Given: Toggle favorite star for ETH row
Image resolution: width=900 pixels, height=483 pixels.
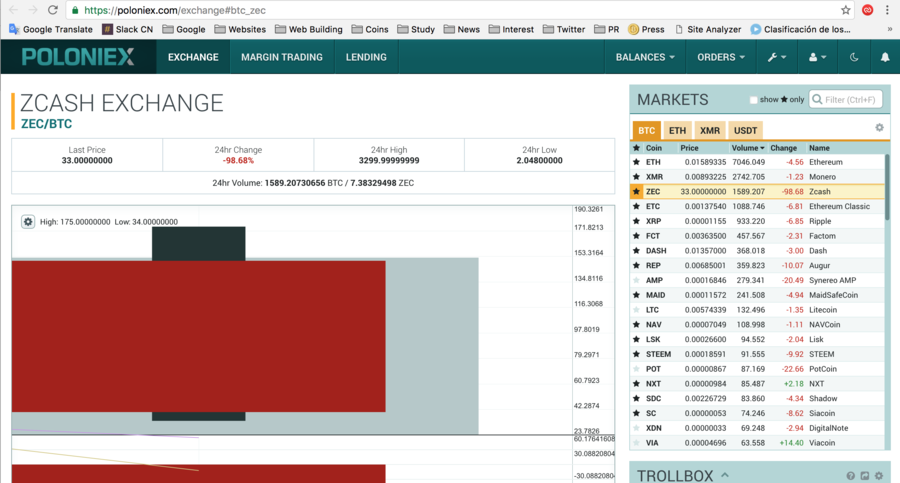Looking at the screenshot, I should [x=636, y=162].
